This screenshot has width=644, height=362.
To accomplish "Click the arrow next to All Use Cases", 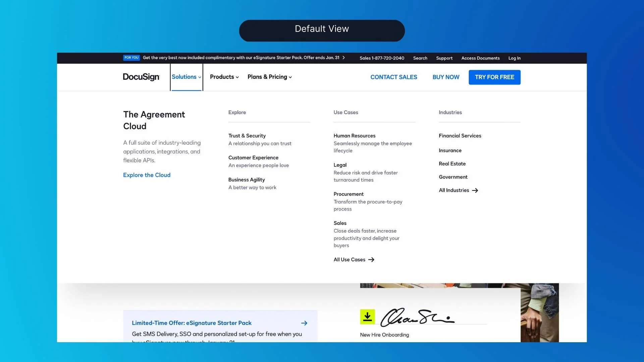I will point(371,260).
